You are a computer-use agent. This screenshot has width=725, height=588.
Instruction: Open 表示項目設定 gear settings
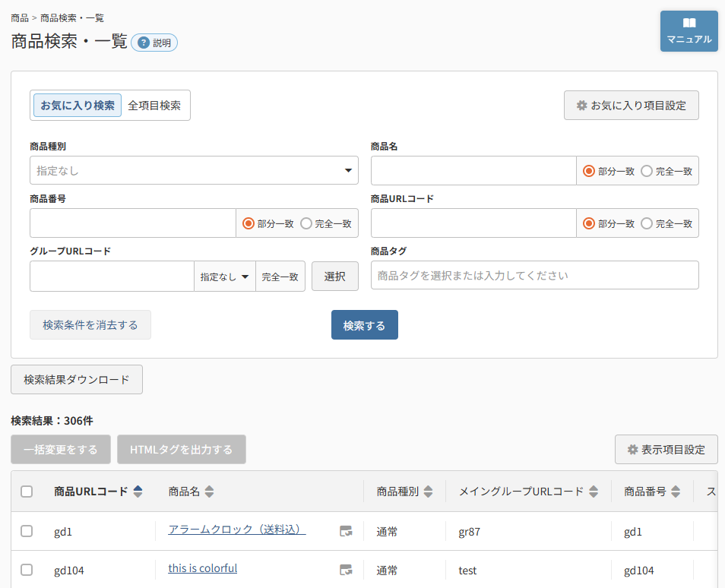[x=666, y=449]
